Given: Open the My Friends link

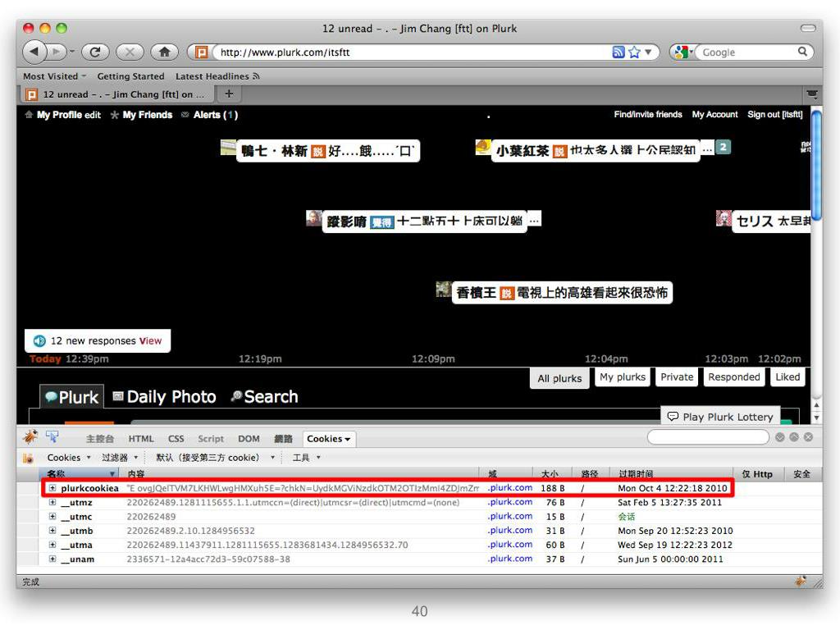Looking at the screenshot, I should [148, 115].
